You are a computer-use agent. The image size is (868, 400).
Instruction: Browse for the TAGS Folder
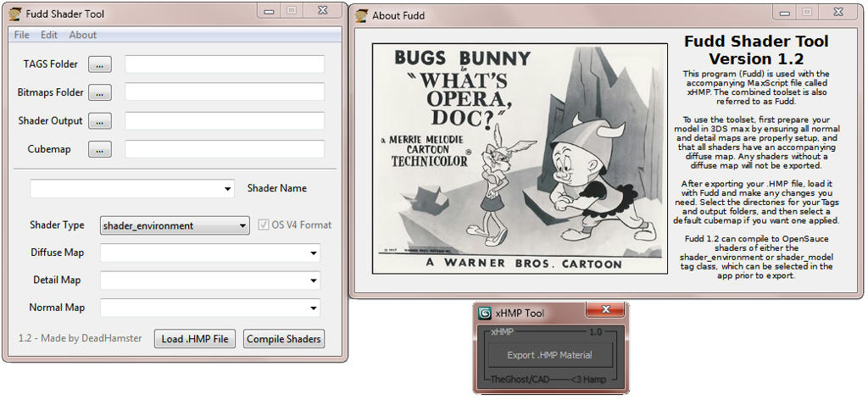pos(99,64)
